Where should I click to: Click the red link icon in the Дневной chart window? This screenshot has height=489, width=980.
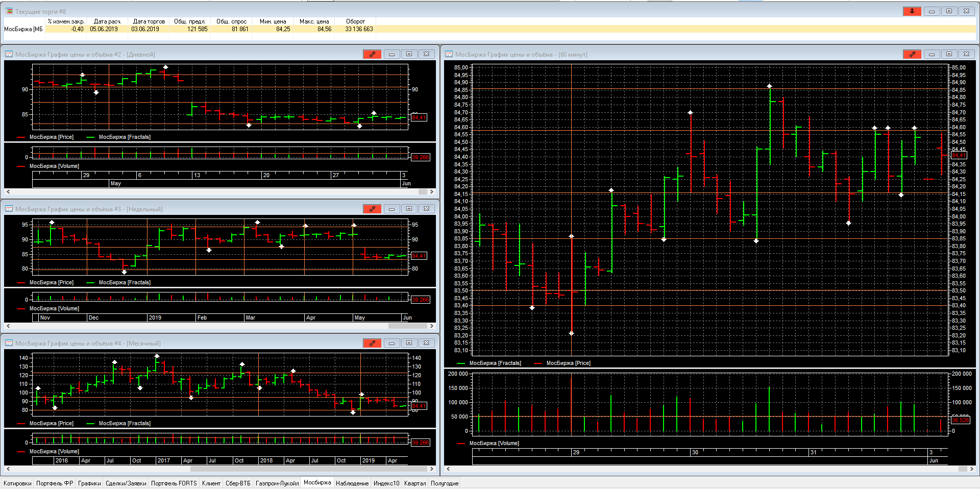click(x=372, y=54)
